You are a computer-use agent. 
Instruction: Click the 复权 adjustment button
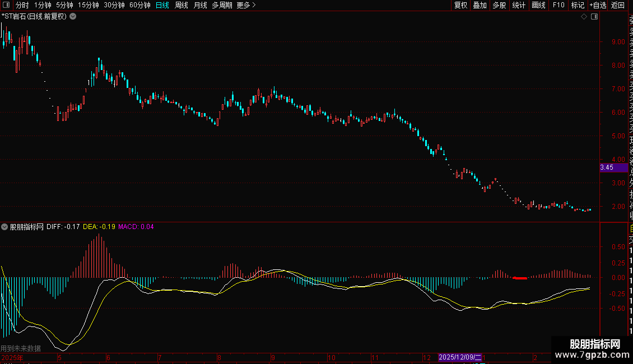pos(460,5)
